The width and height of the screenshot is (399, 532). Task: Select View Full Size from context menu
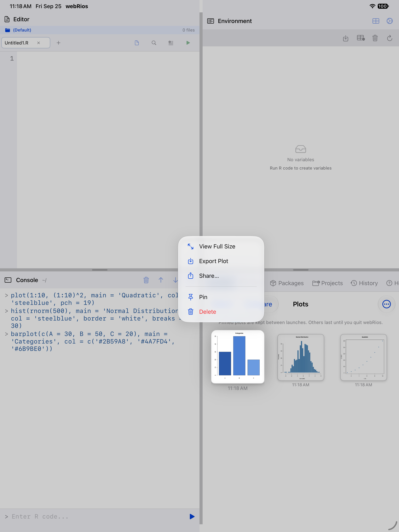tap(221, 246)
